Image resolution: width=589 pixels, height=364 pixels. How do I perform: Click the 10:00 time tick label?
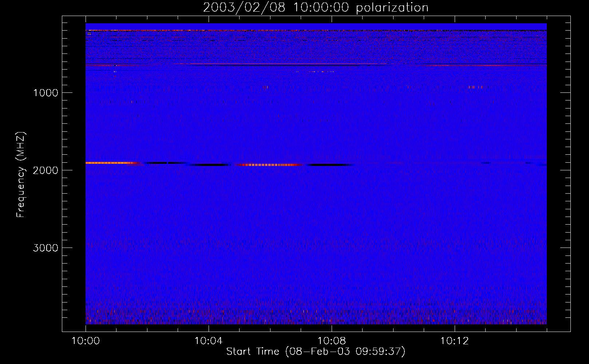(x=86, y=341)
